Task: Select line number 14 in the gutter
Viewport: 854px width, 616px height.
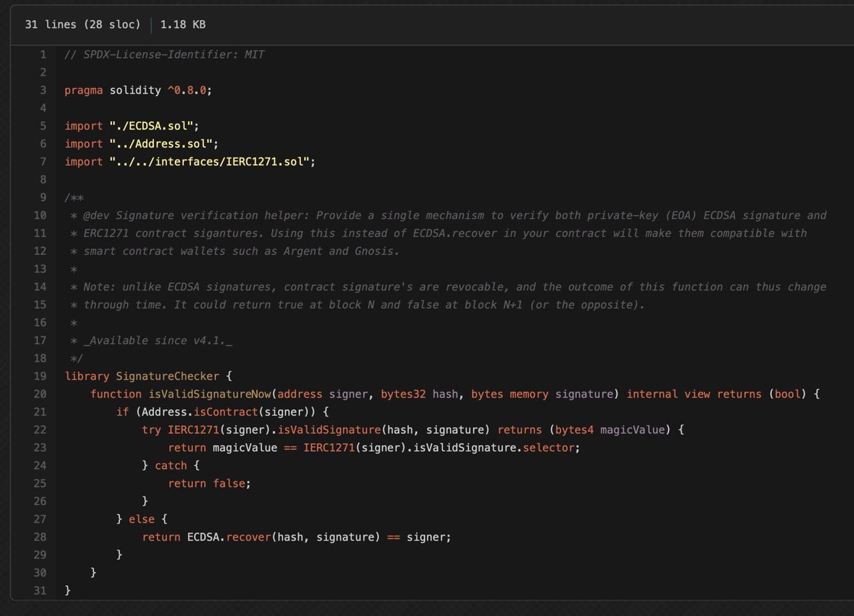Action: click(40, 287)
